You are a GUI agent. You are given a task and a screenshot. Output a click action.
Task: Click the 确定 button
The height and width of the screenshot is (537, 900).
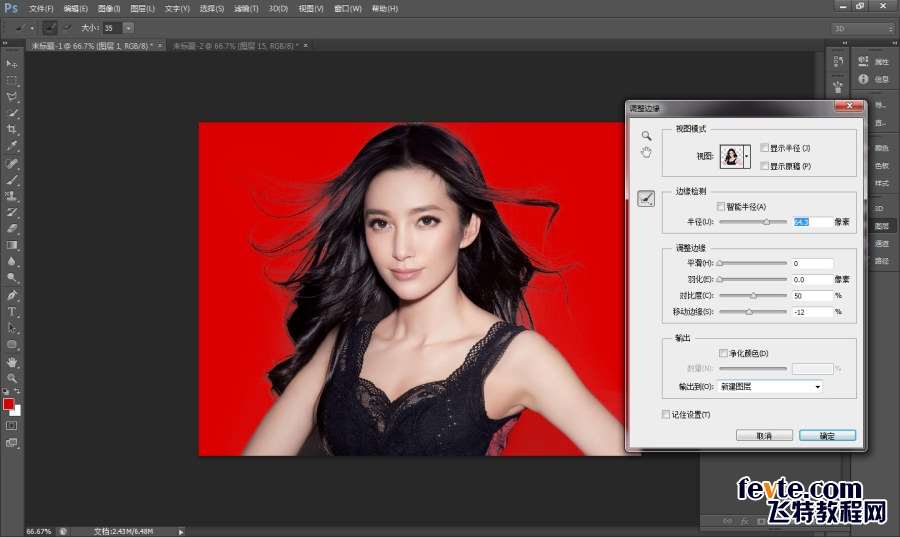pos(827,436)
